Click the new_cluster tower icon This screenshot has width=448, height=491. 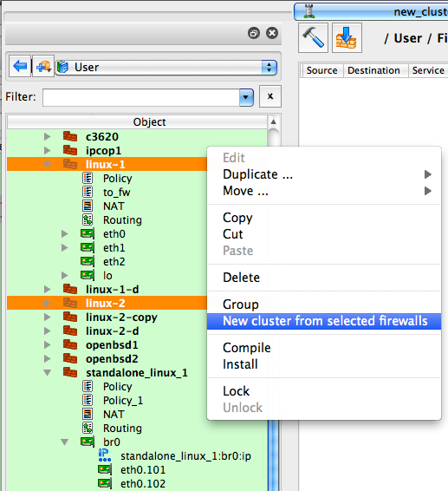(309, 11)
